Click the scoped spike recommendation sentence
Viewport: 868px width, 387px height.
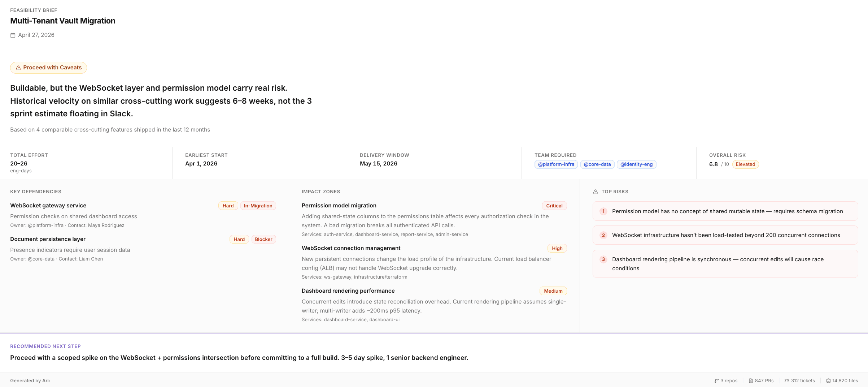point(239,358)
